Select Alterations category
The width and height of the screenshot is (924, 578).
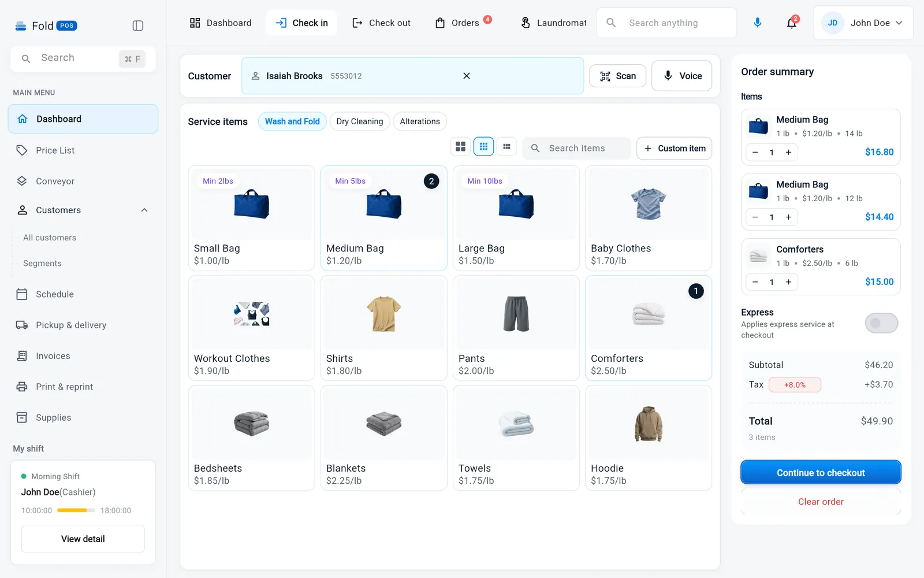(420, 121)
